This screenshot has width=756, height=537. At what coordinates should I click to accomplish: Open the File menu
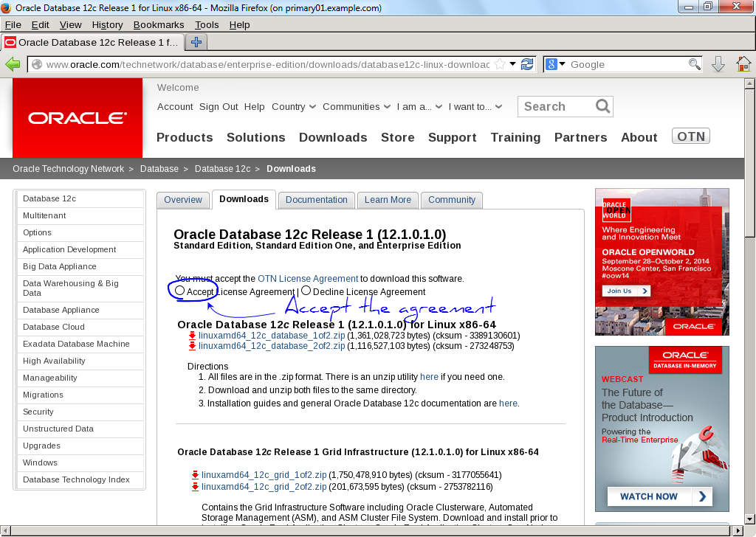click(x=13, y=24)
